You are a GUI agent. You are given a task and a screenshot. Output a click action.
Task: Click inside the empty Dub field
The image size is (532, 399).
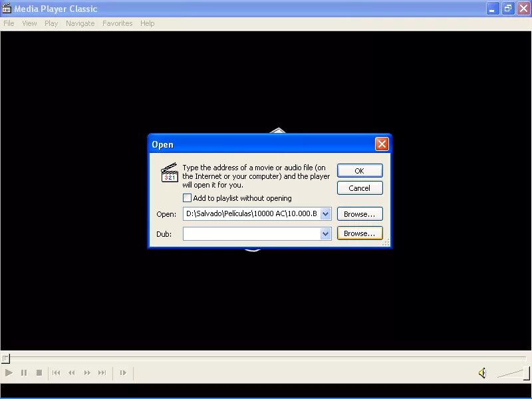pyautogui.click(x=251, y=233)
